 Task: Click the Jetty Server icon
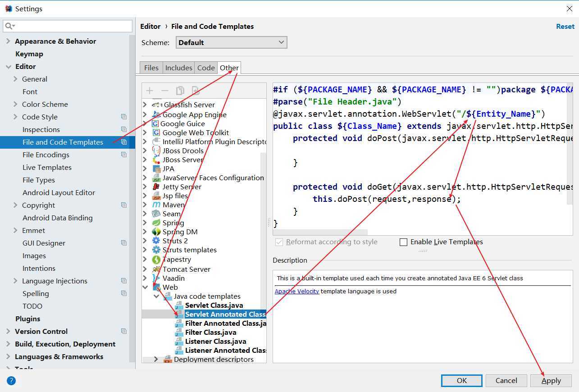pos(156,187)
